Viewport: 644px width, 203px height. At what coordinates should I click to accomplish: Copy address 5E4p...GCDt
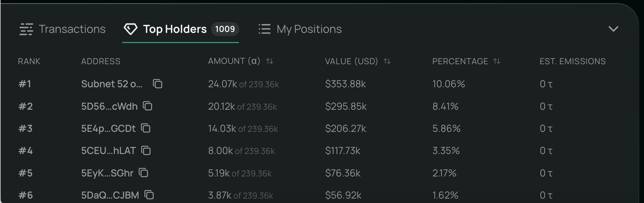[x=146, y=128]
